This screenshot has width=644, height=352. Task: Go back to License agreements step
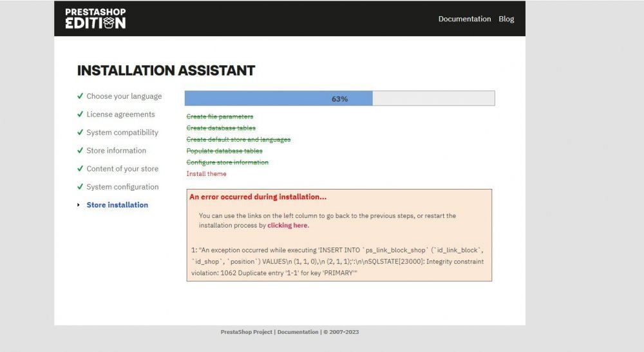click(121, 114)
